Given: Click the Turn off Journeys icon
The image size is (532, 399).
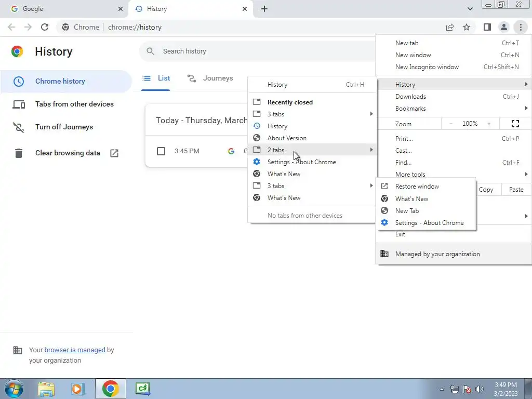Looking at the screenshot, I should (x=19, y=127).
